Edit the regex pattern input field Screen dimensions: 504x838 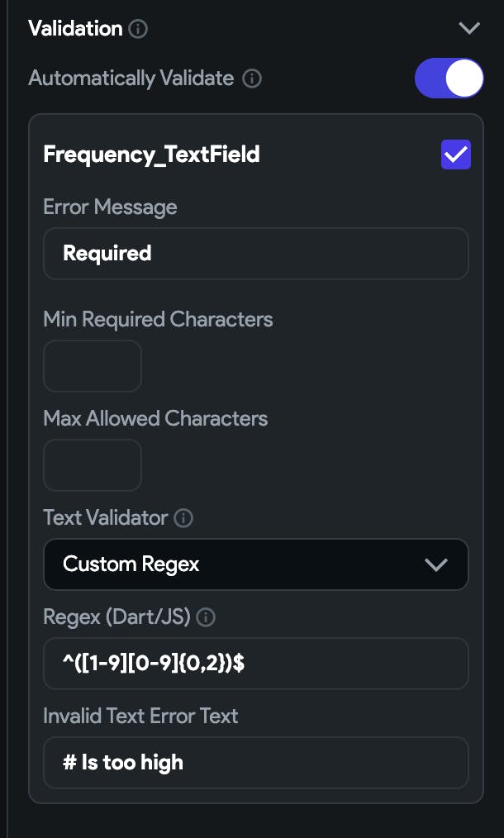pos(256,664)
